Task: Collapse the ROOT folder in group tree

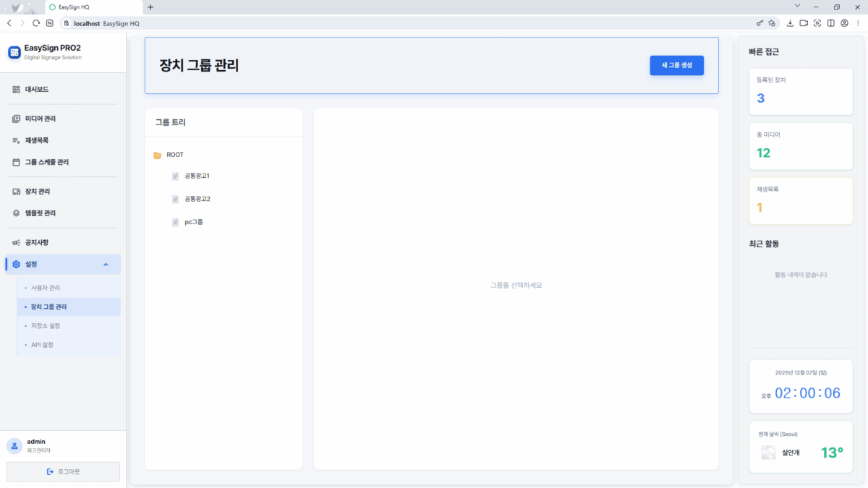Action: [158, 155]
